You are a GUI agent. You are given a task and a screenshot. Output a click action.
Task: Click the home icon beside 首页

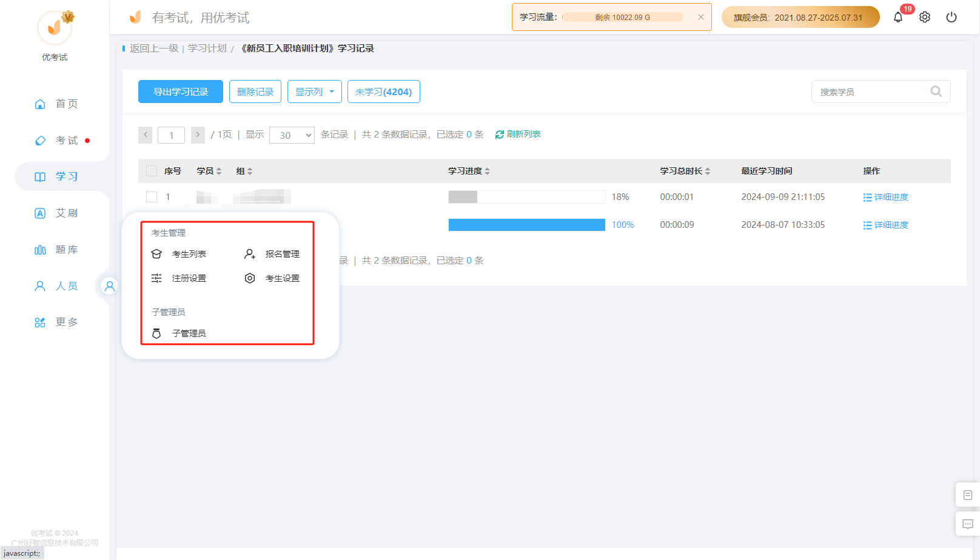click(40, 104)
